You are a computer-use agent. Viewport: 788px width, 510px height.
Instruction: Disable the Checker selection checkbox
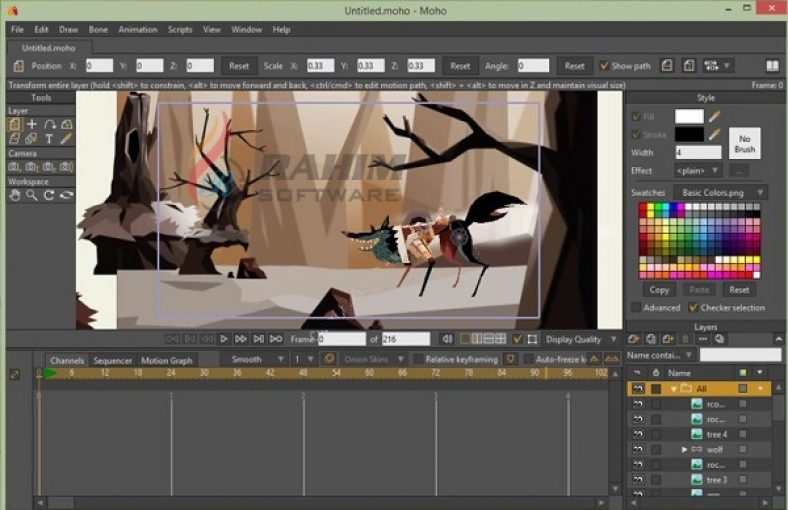(x=691, y=308)
